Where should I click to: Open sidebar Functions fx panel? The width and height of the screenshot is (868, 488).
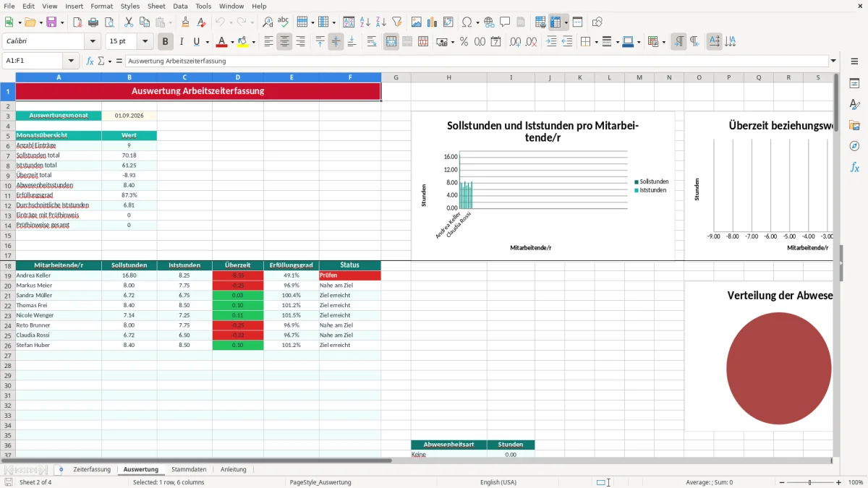854,167
